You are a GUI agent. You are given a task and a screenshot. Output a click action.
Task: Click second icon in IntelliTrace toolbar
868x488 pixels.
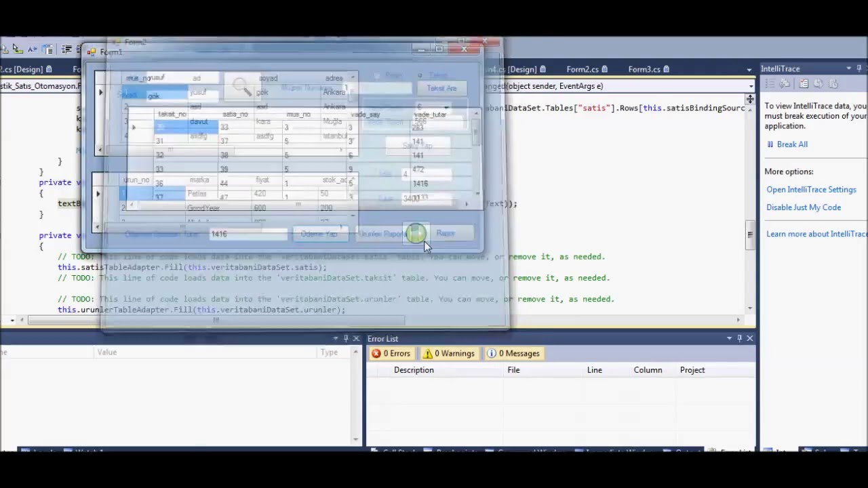(785, 83)
